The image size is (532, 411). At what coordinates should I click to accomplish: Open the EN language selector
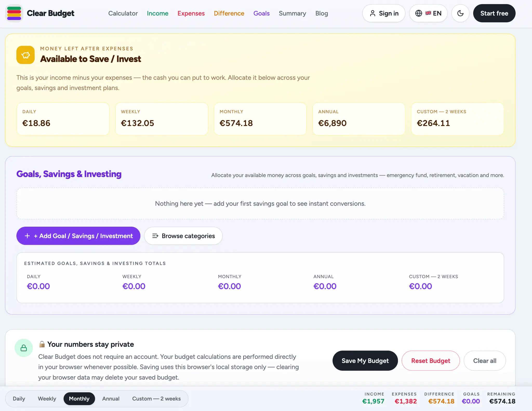(428, 13)
